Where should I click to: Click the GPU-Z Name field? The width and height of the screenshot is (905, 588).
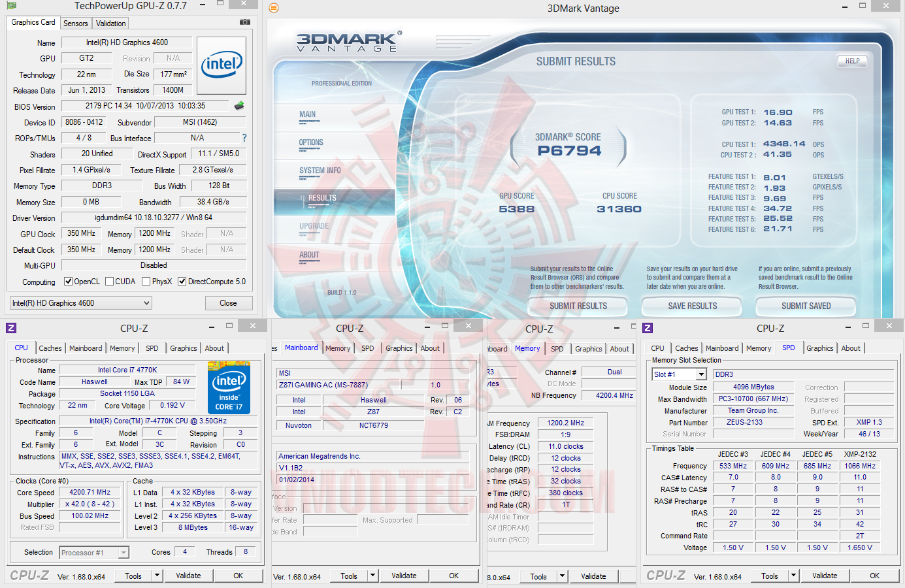point(127,42)
